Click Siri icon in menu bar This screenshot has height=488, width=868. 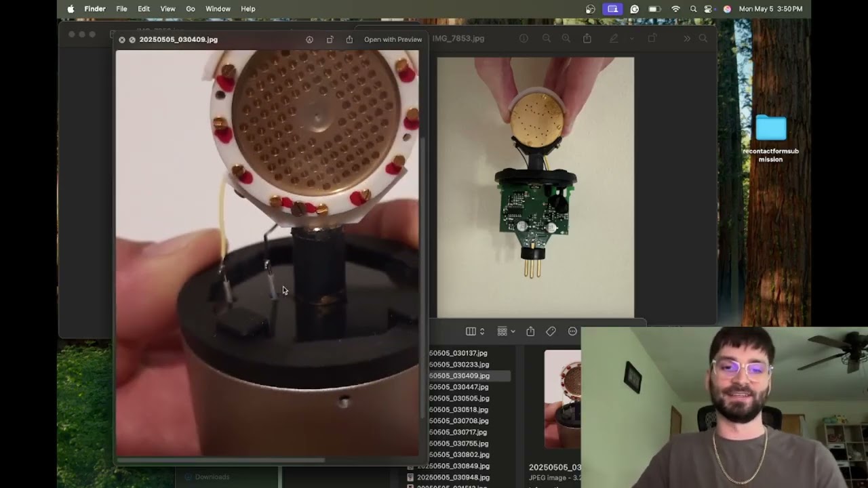pyautogui.click(x=727, y=9)
